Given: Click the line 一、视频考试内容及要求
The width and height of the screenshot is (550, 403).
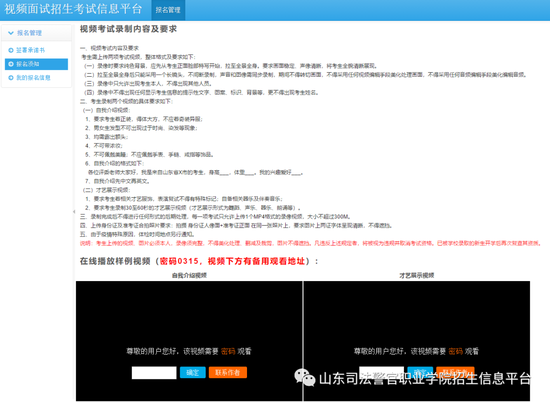Looking at the screenshot, I should coord(109,48).
